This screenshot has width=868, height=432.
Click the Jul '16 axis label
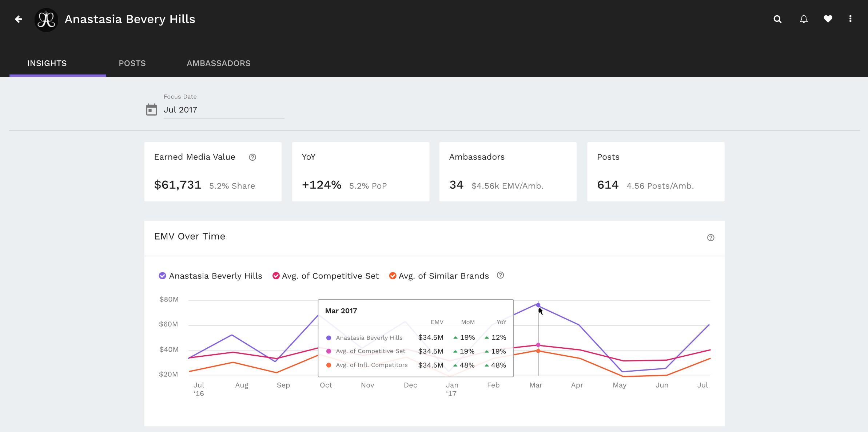(199, 389)
